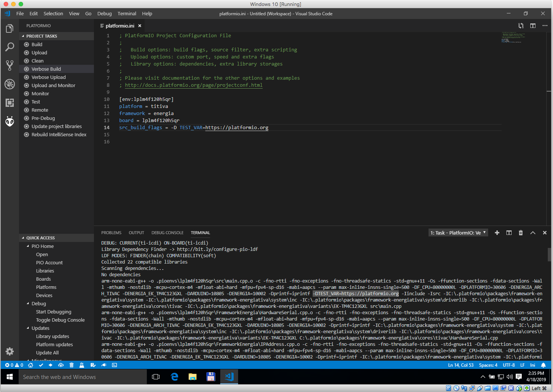Select the PlatformIO alien icon in the activity bar
Viewport: 553px width, 392px height.
click(10, 121)
